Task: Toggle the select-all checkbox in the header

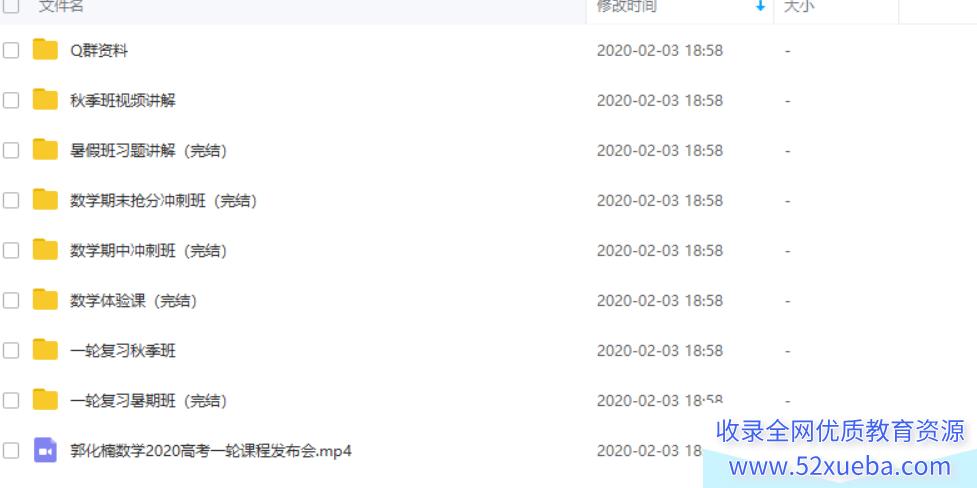Action: click(11, 6)
